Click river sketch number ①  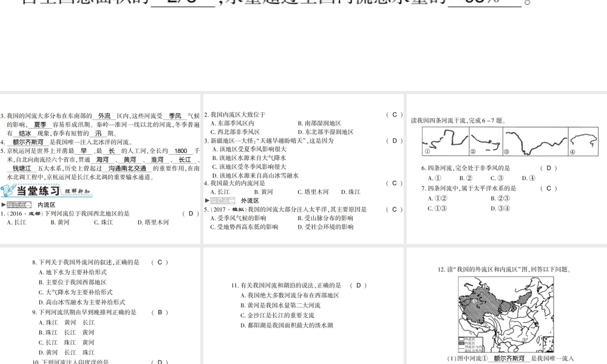click(446, 141)
